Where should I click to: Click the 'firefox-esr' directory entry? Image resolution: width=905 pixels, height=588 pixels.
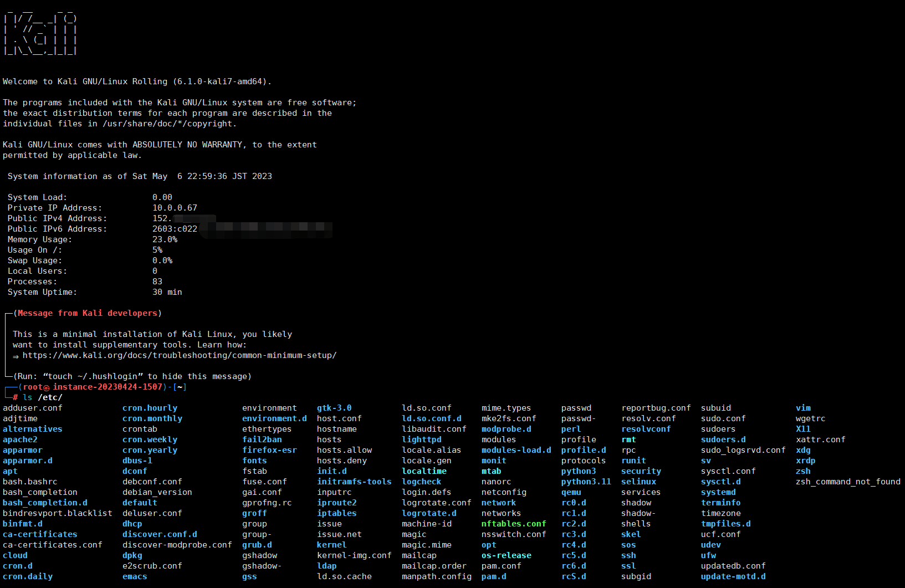coord(270,450)
